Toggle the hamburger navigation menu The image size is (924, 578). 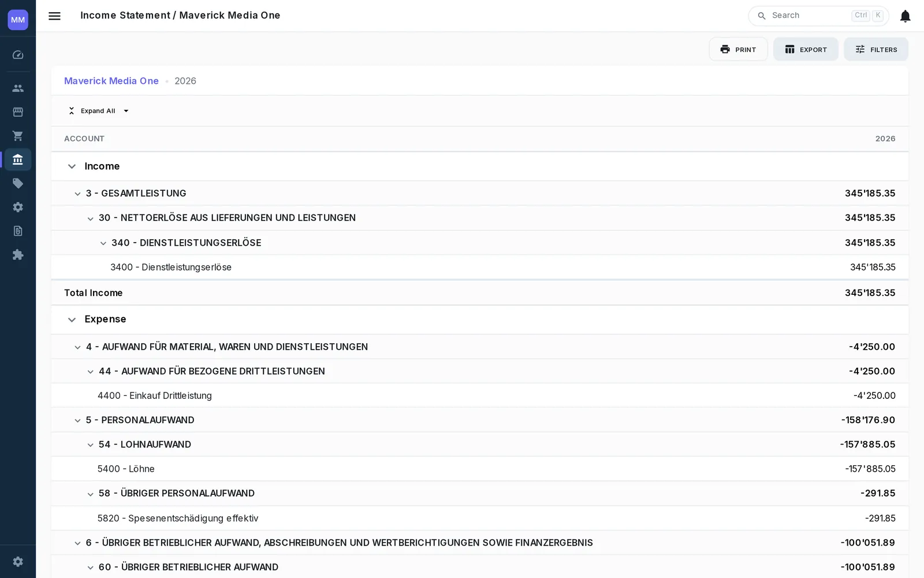click(54, 16)
